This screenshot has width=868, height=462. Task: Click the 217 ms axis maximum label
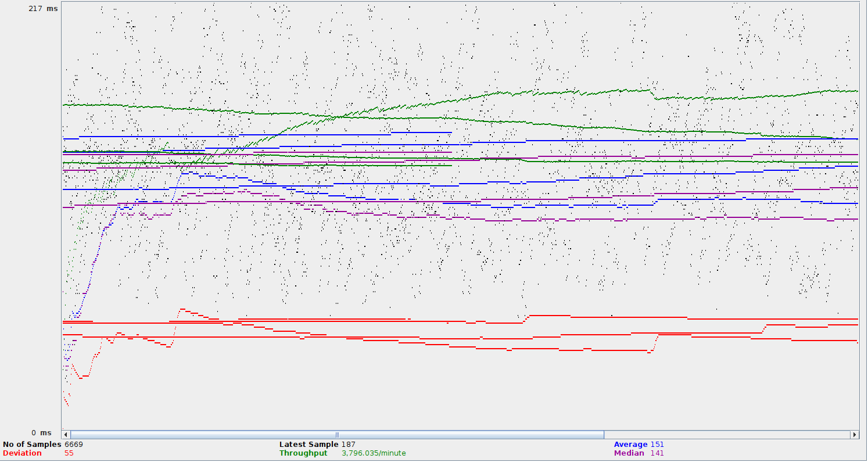(43, 9)
